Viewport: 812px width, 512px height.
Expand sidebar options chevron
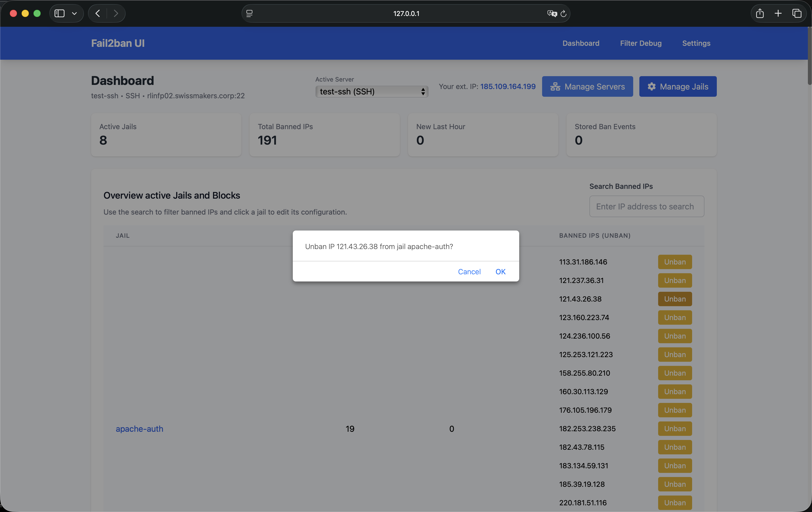click(75, 13)
